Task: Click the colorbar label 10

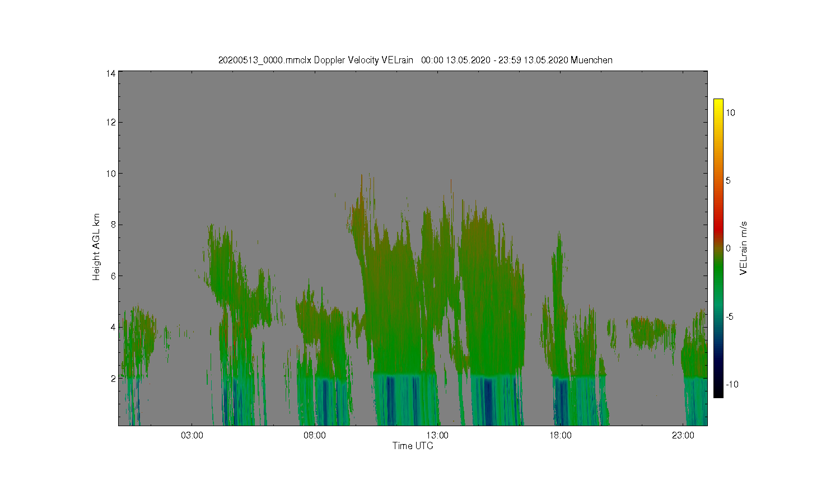Action: [x=731, y=113]
